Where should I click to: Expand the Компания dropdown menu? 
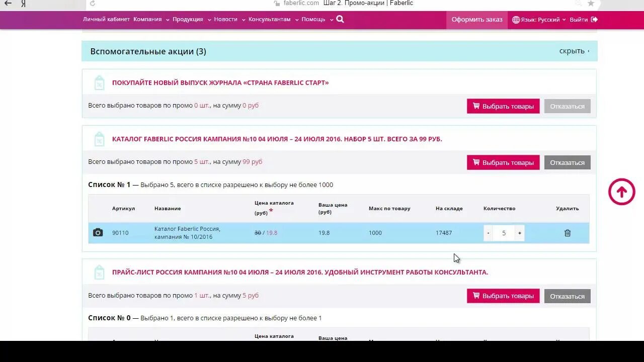point(151,19)
